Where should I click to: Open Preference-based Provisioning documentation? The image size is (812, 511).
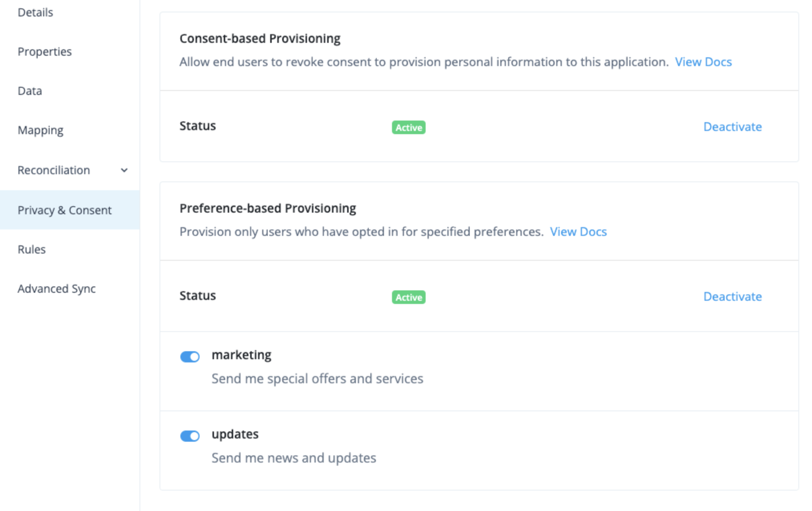(x=578, y=231)
